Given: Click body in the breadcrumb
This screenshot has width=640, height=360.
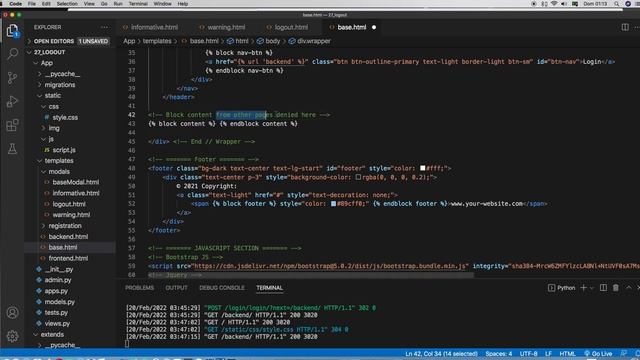Looking at the screenshot, I should point(272,41).
